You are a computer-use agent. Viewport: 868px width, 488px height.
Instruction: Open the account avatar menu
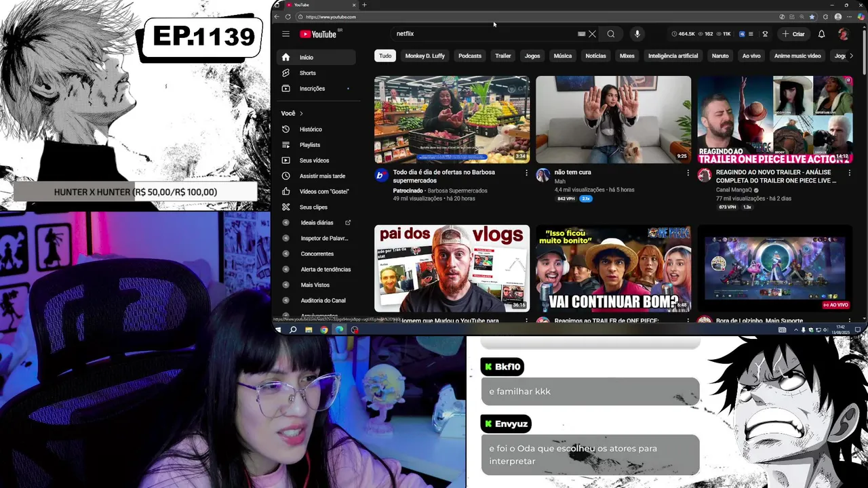point(843,34)
